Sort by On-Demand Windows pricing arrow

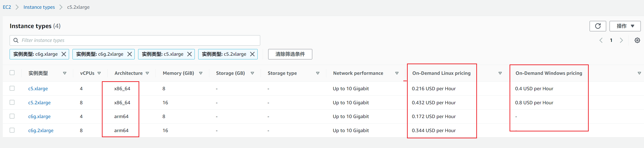639,73
